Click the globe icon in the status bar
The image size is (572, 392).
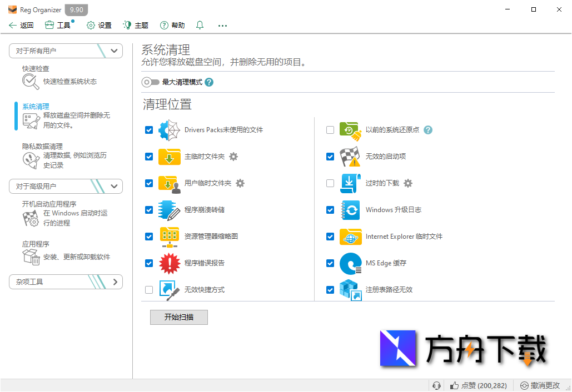(437, 385)
